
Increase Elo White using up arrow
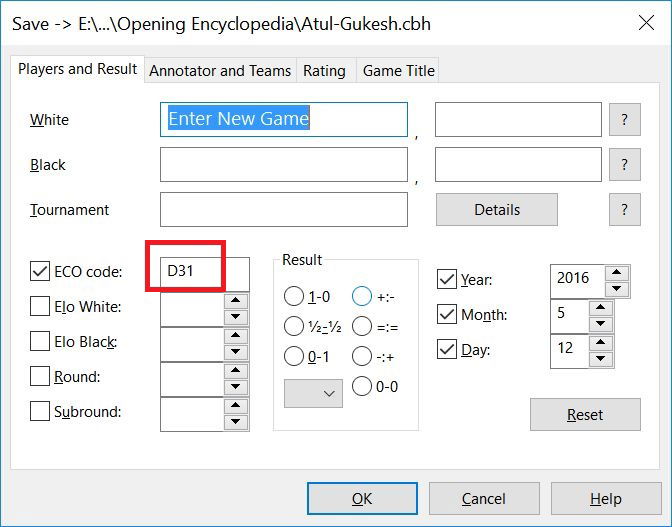click(236, 300)
